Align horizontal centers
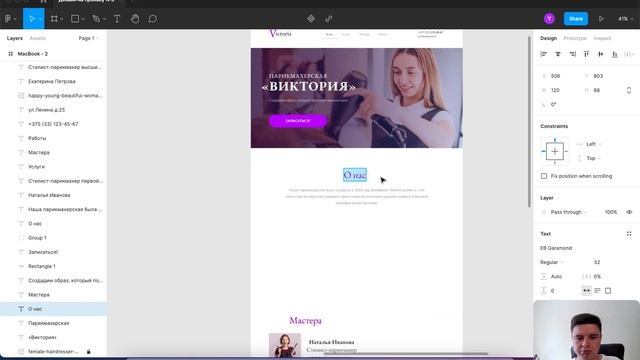Image resolution: width=640 pixels, height=360 pixels. pyautogui.click(x=558, y=54)
